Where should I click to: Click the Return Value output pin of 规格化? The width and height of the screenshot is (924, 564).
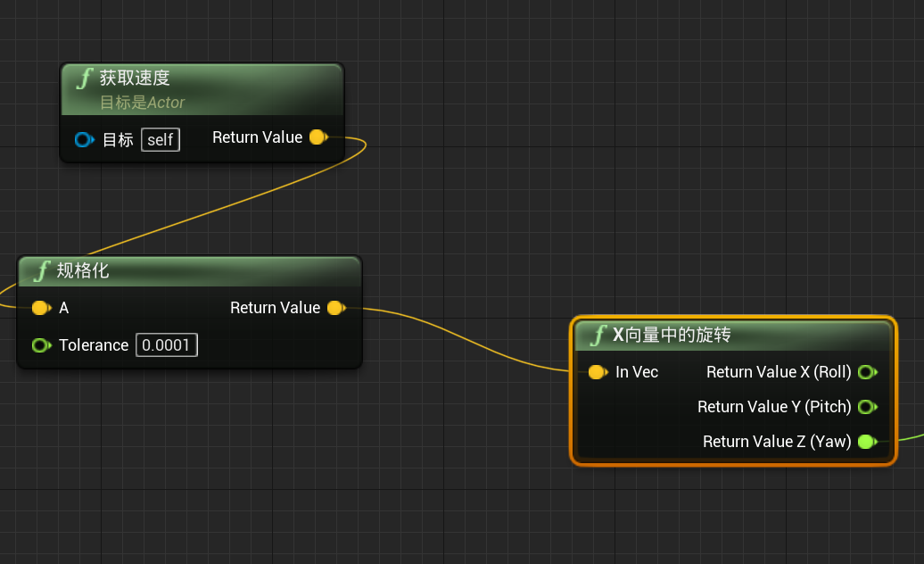coord(336,308)
